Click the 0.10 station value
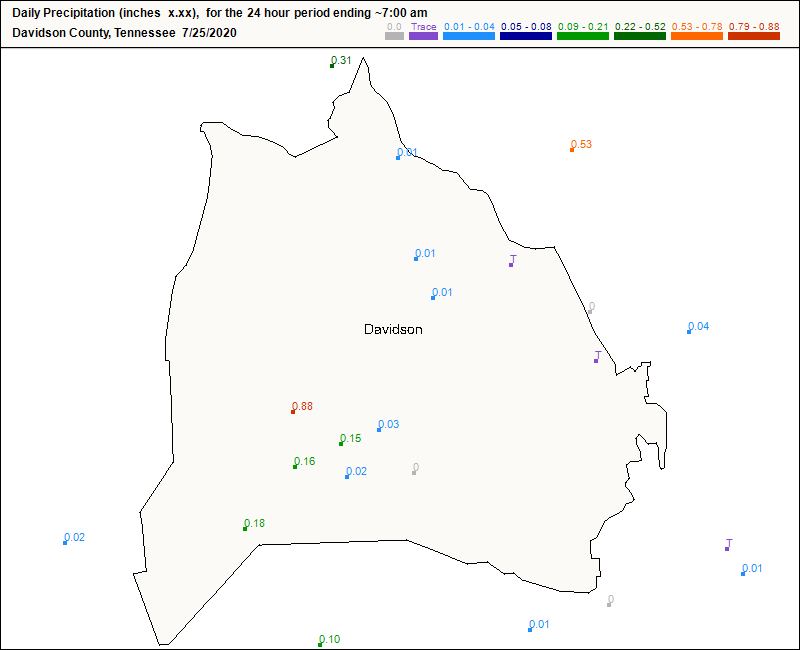The width and height of the screenshot is (800, 650). coord(330,640)
